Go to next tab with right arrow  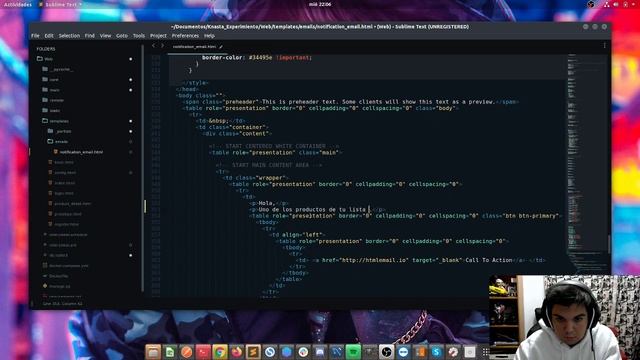pos(162,46)
